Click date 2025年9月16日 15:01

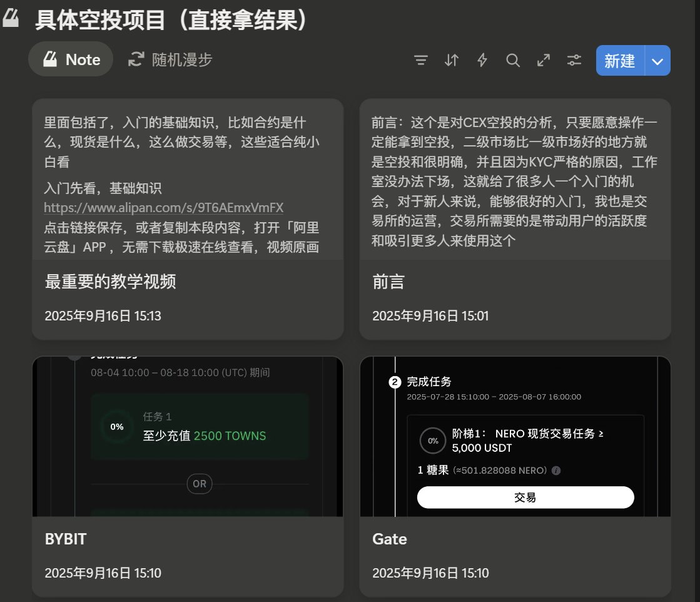[x=430, y=316]
